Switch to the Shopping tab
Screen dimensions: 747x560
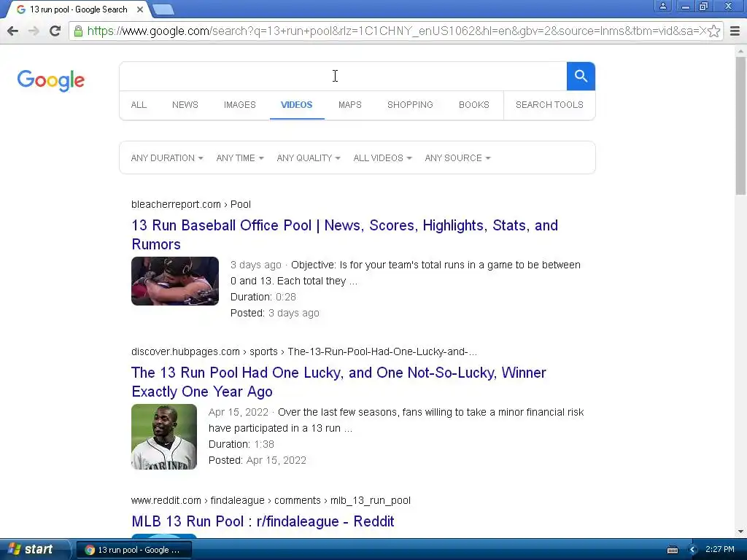[x=410, y=105]
